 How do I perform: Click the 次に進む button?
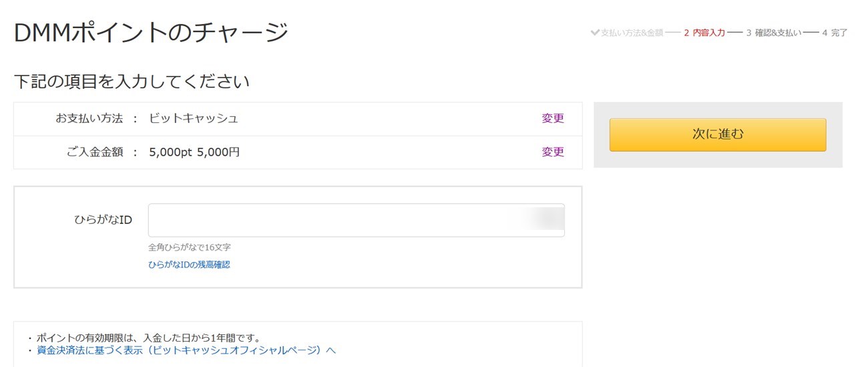(717, 134)
